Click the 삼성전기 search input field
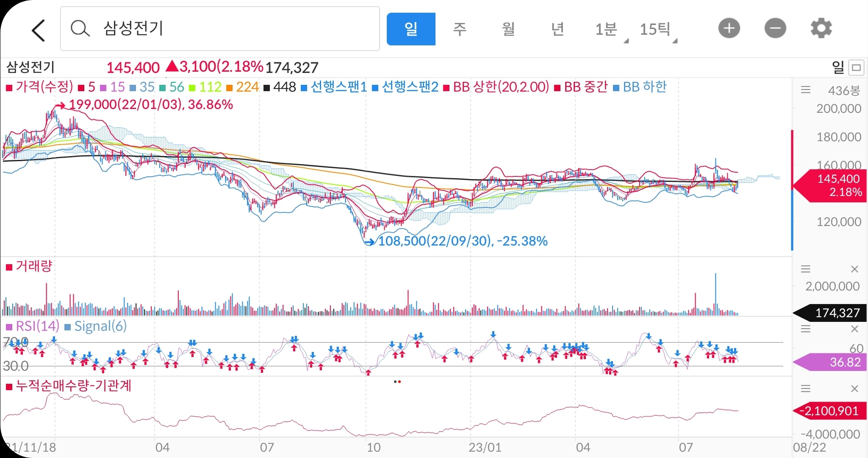This screenshot has width=868, height=458. 220,29
